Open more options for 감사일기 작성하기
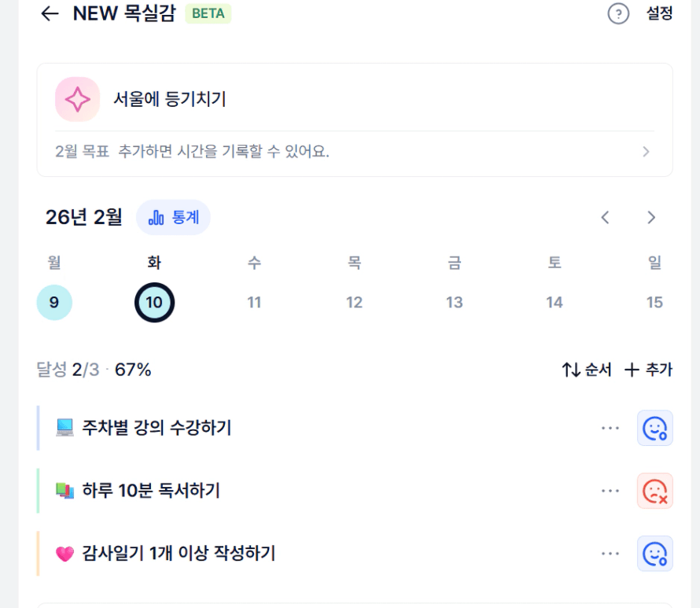Viewport: 700px width, 608px height. click(x=610, y=554)
